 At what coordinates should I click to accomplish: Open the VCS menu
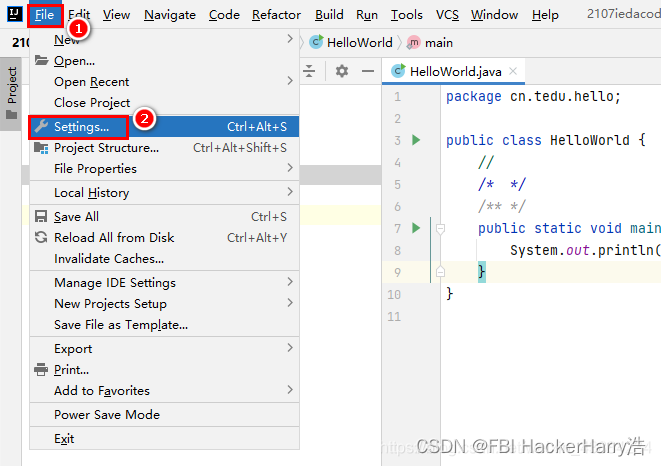447,15
